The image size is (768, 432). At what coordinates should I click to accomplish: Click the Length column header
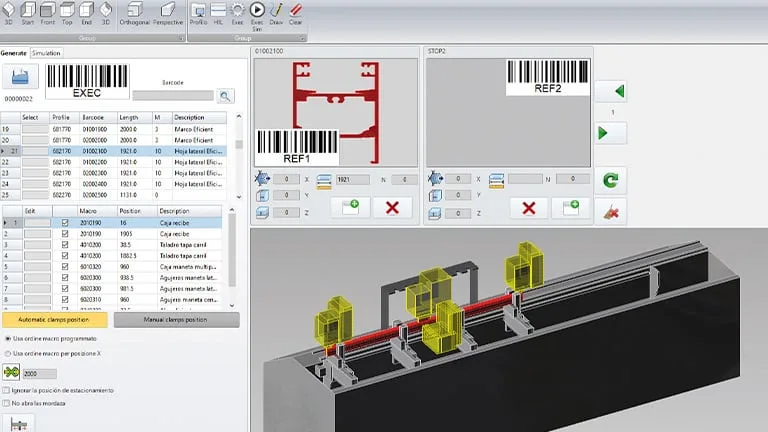(x=135, y=118)
